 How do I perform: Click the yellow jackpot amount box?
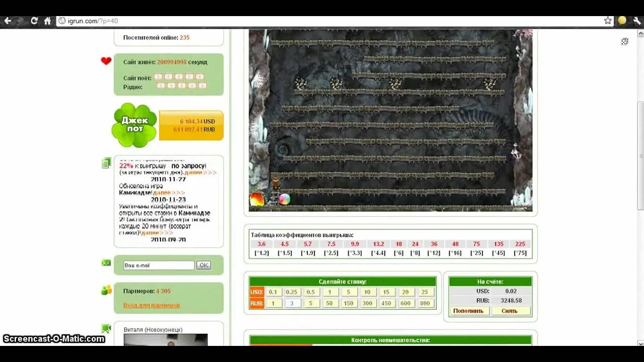(191, 125)
